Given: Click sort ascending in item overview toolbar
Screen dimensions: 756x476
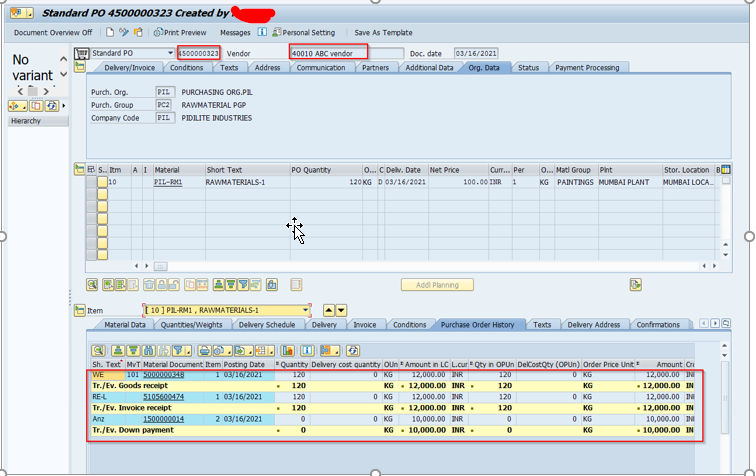Looking at the screenshot, I should 219,285.
